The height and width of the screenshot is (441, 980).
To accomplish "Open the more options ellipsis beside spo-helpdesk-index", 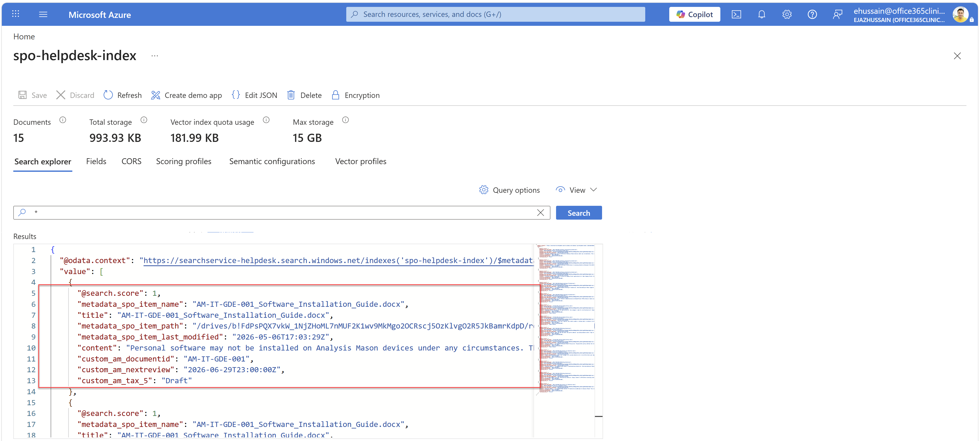I will point(154,55).
